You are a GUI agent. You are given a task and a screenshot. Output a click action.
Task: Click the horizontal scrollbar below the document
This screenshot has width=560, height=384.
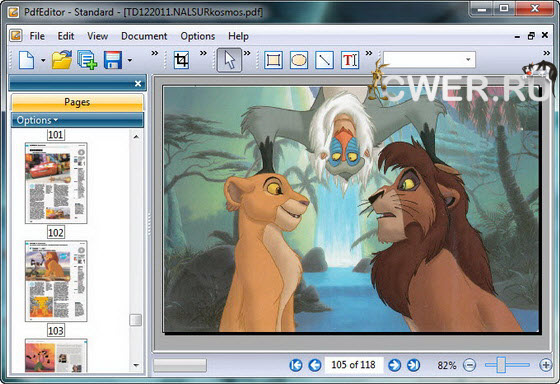180,365
